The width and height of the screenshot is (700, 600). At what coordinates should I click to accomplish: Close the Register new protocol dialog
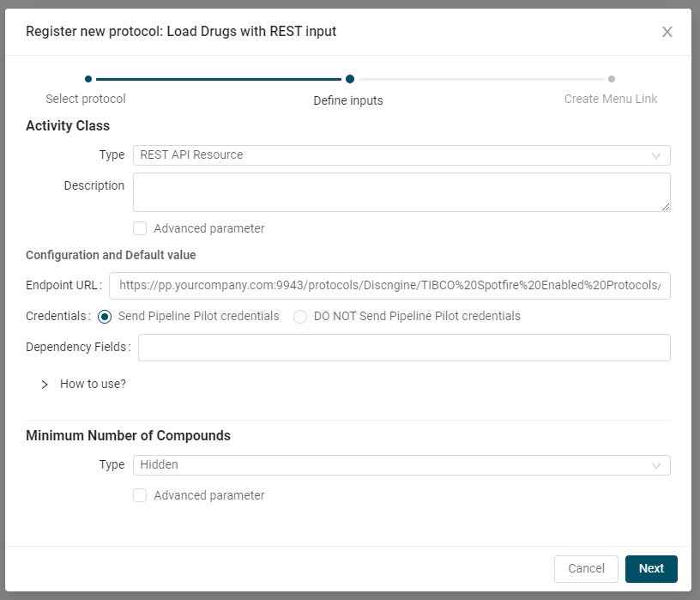point(667,32)
